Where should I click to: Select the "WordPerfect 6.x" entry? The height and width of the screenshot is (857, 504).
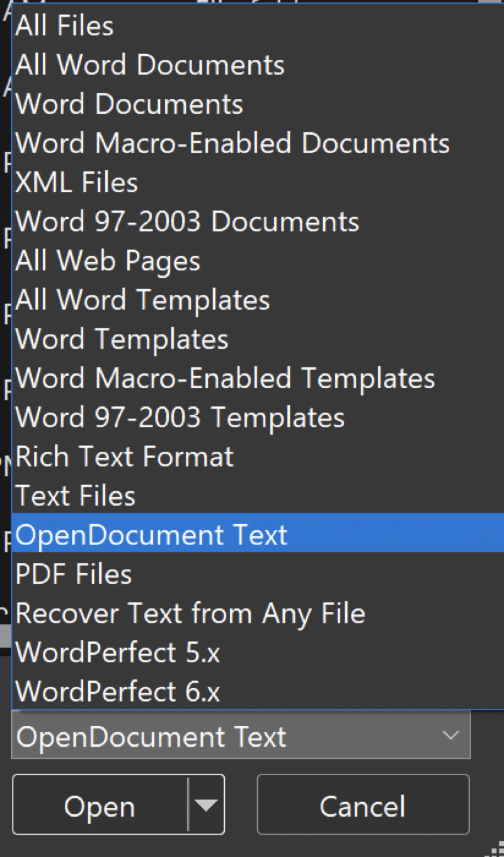tap(118, 691)
